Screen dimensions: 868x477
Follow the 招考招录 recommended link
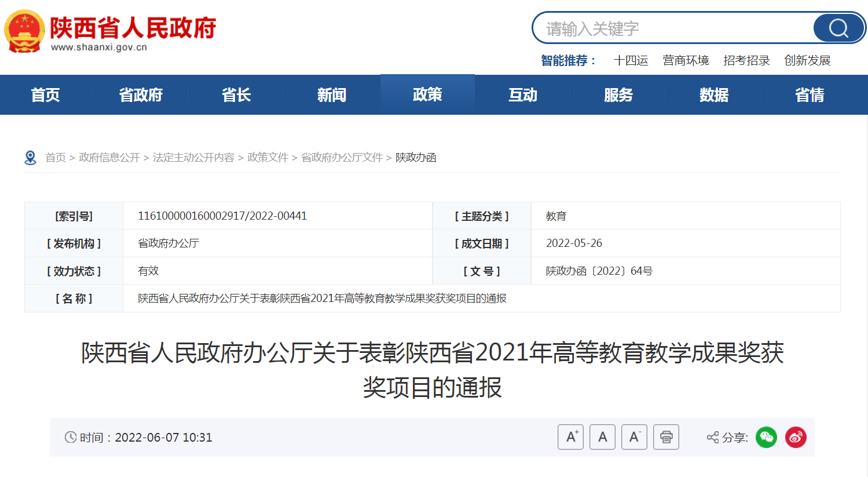(x=746, y=60)
